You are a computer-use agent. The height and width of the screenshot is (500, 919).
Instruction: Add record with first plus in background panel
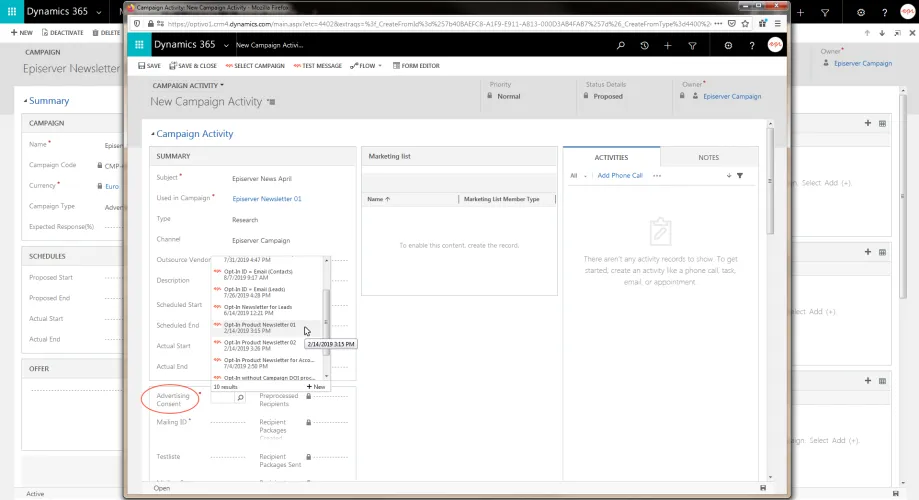tap(867, 123)
